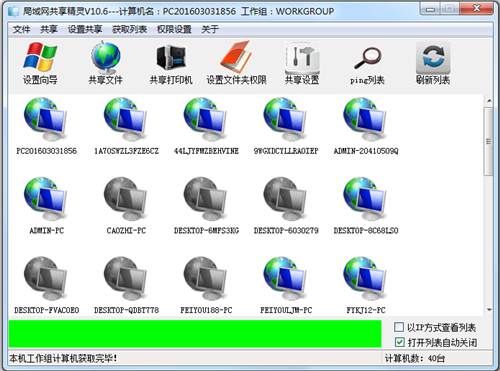
Task: Select computer DESKTOP-FVACOEO
Action: tap(46, 285)
